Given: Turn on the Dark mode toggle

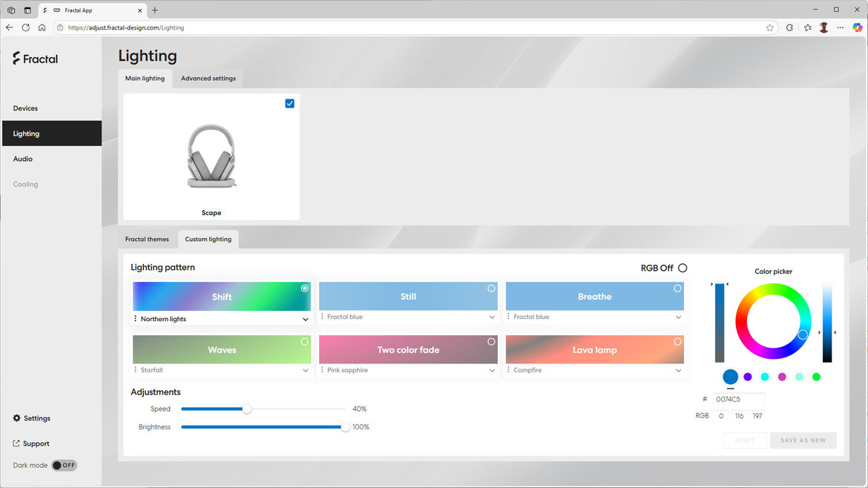Looking at the screenshot, I should (65, 465).
